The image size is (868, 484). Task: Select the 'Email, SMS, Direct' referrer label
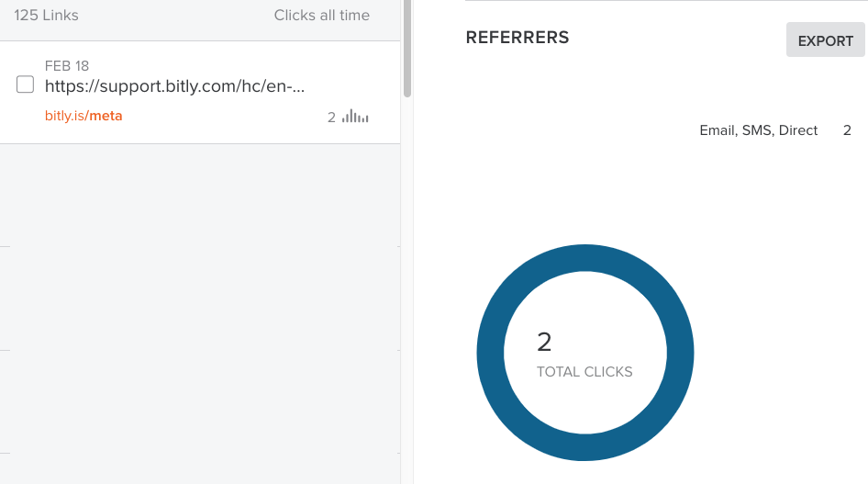pyautogui.click(x=759, y=130)
